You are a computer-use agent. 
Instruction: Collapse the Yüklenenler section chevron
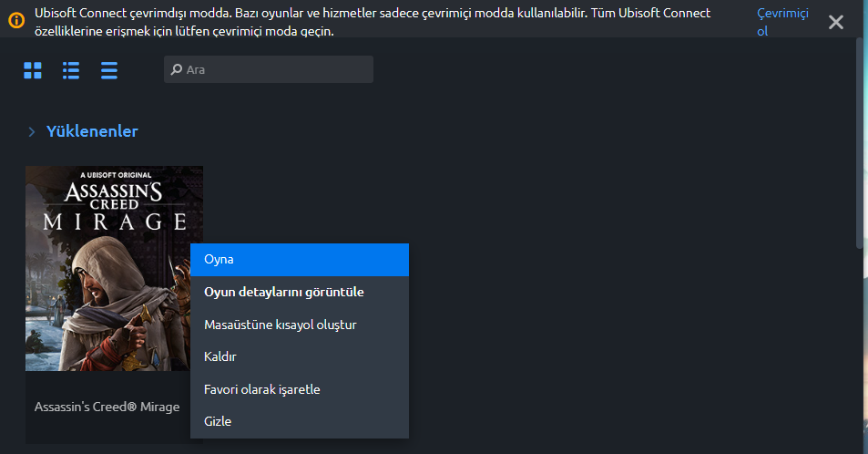click(x=32, y=132)
